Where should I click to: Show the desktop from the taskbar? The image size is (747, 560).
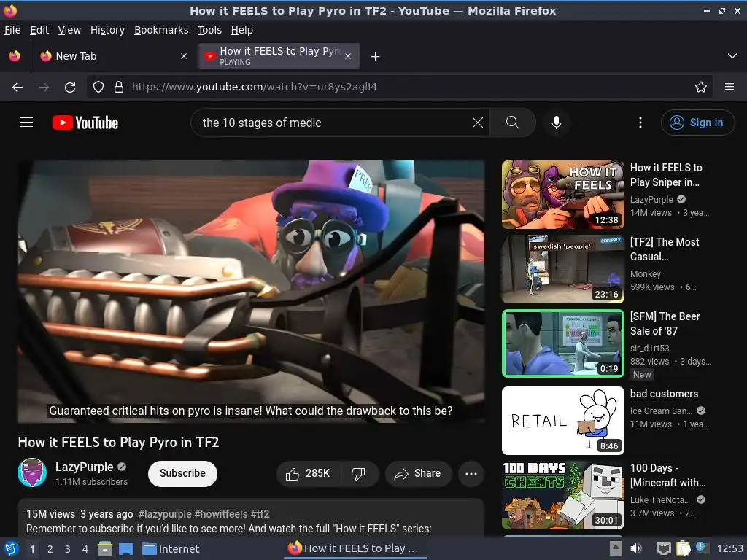pos(126,548)
